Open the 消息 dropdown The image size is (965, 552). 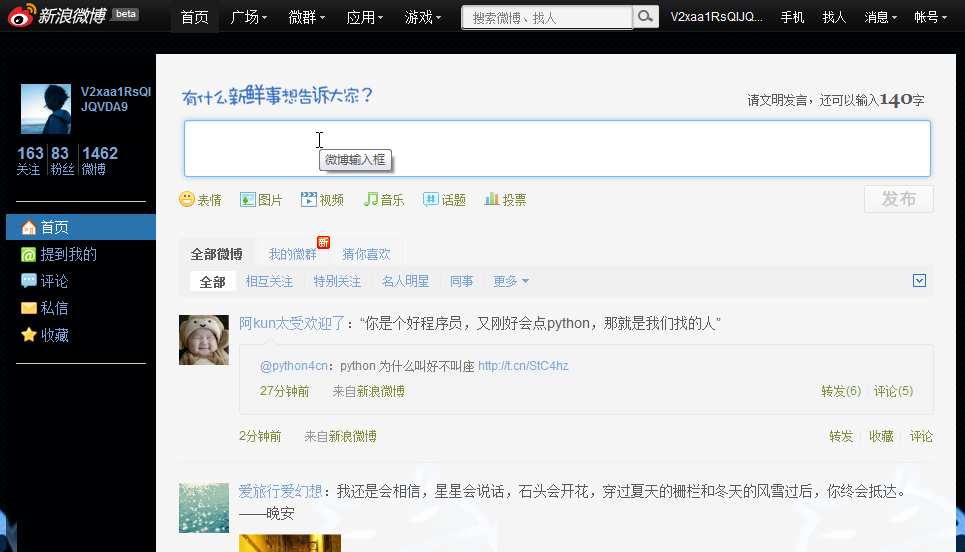880,17
